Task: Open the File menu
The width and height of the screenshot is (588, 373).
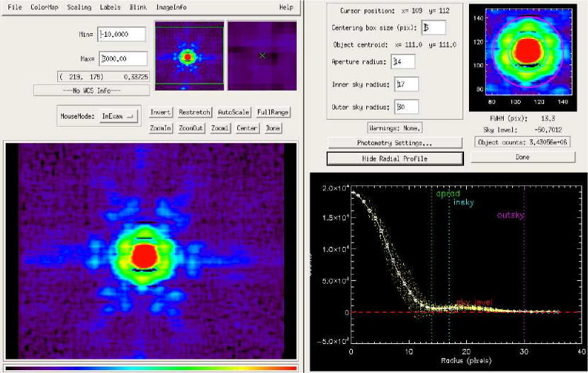Action: click(15, 7)
